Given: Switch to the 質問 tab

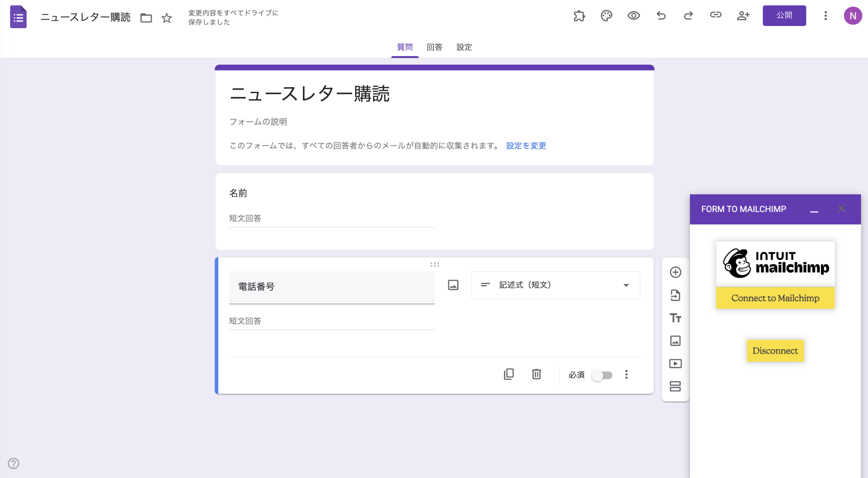Looking at the screenshot, I should [x=405, y=47].
